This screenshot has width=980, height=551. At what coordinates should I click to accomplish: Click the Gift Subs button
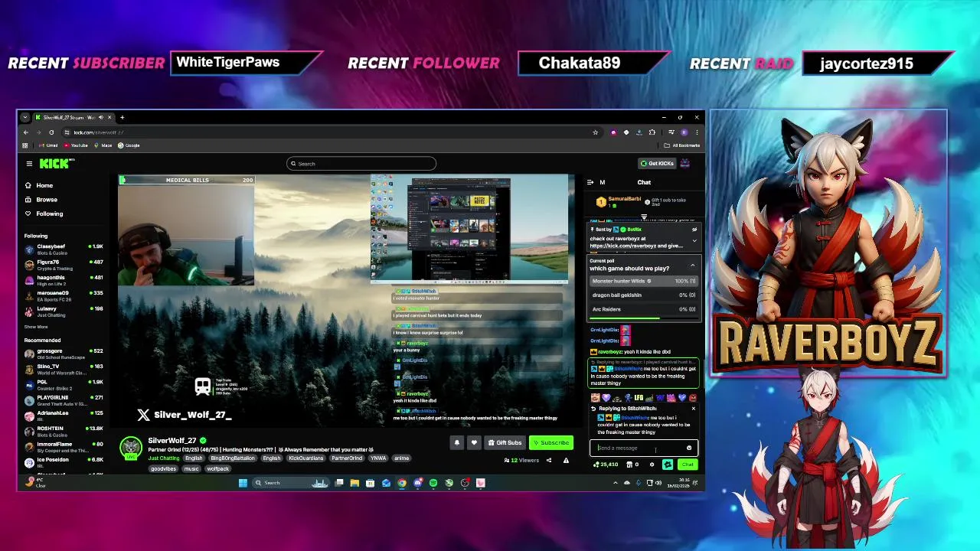pyautogui.click(x=505, y=442)
